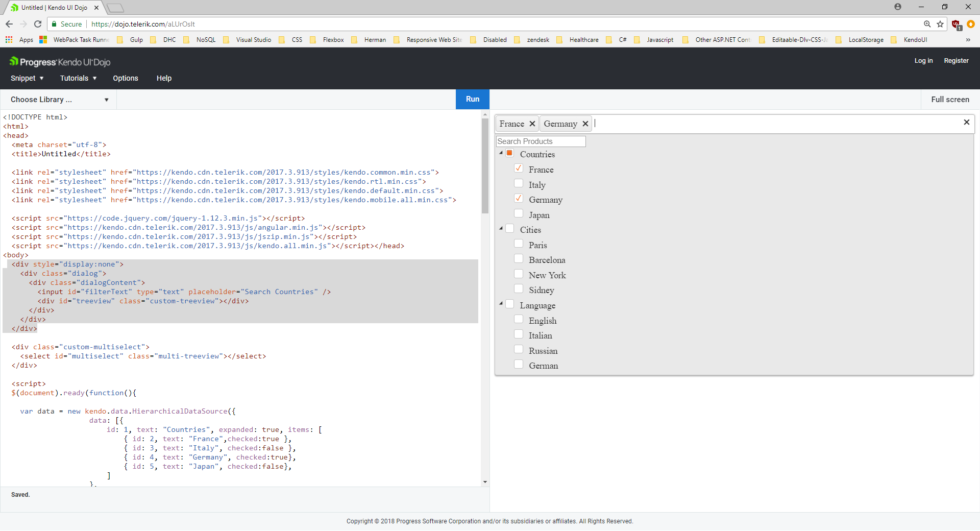Check the Italy checkbox
Image resolution: width=980 pixels, height=531 pixels.
[x=519, y=184]
